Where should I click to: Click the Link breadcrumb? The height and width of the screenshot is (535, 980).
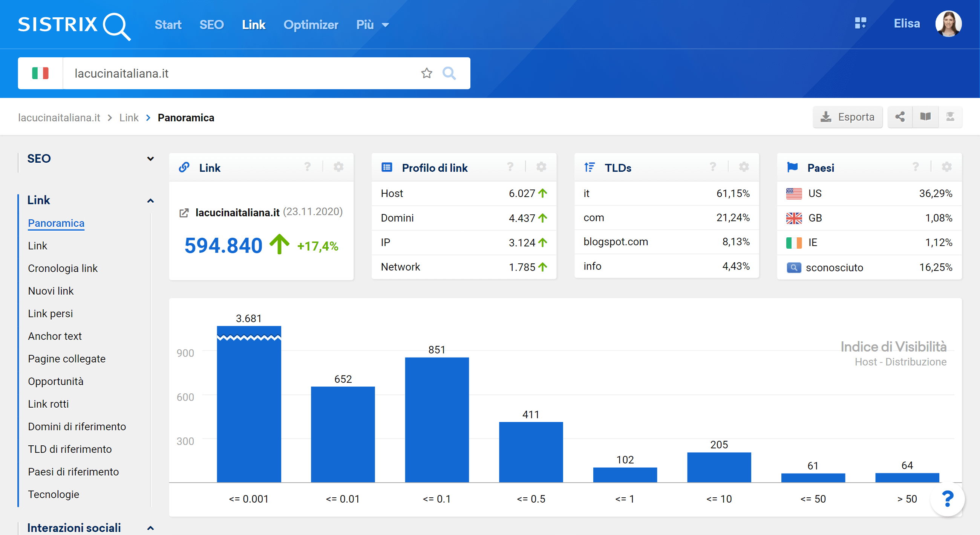129,118
